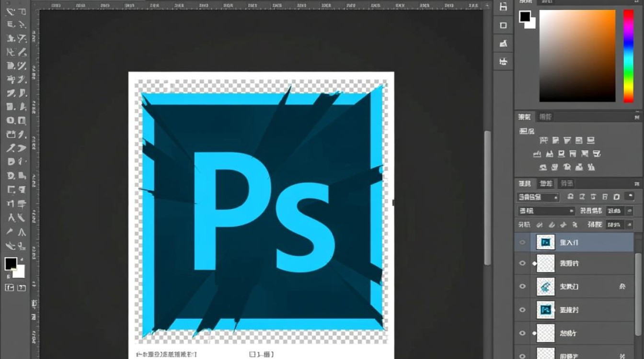The height and width of the screenshot is (359, 644).
Task: Toggle layer filtering switch in the Layers panel
Action: (630, 196)
